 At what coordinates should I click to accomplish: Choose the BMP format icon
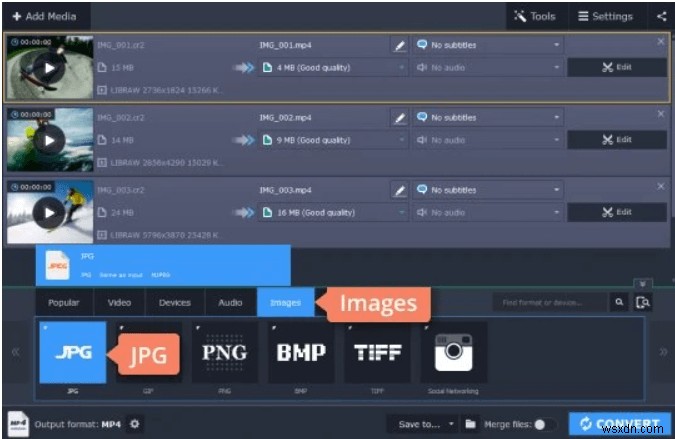[x=301, y=352]
